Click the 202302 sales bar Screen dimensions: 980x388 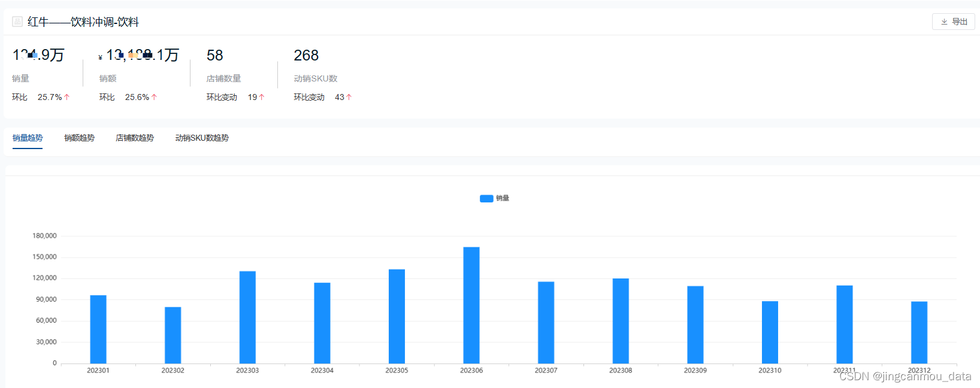tap(173, 335)
